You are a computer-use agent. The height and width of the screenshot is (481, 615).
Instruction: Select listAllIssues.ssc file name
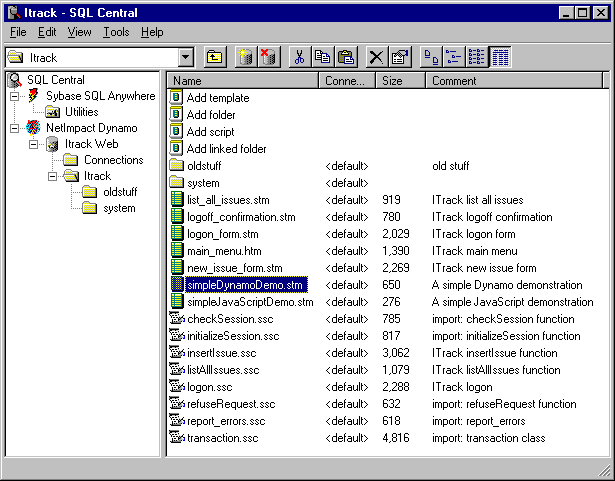pyautogui.click(x=223, y=370)
